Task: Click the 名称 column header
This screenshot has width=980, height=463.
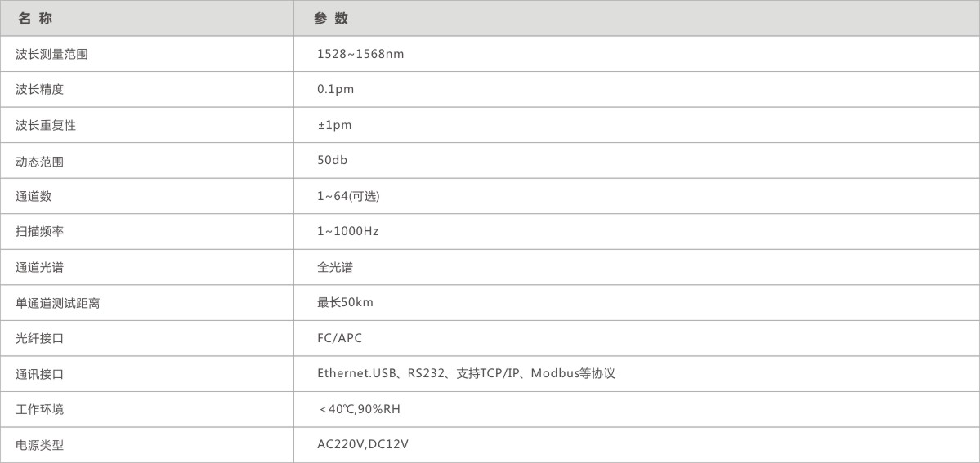Action: tap(35, 19)
